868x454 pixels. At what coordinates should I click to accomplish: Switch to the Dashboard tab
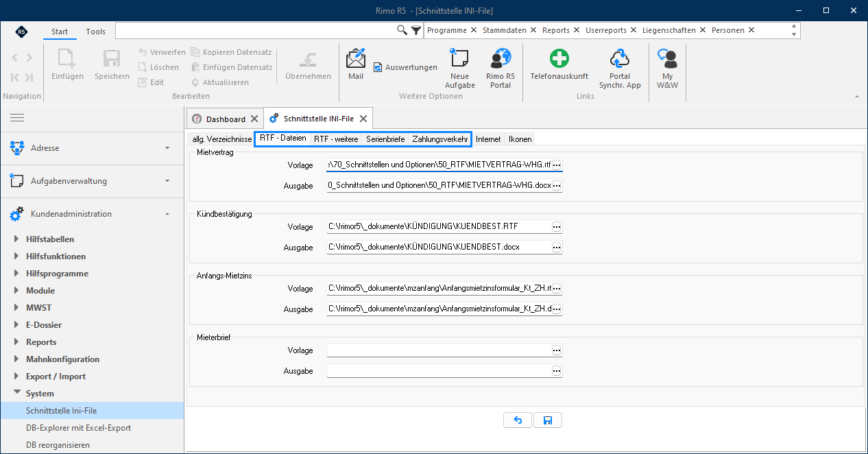[226, 119]
